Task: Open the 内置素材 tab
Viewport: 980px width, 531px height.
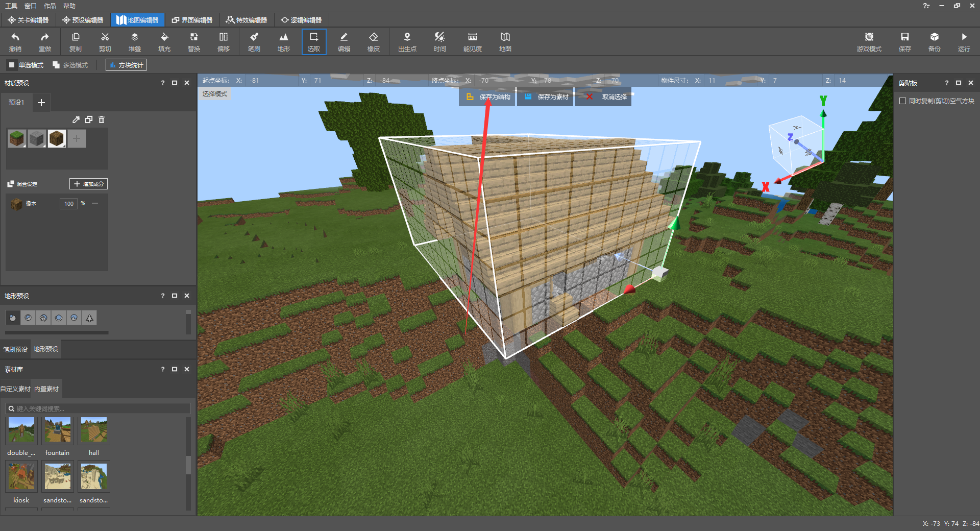Action: (x=46, y=389)
